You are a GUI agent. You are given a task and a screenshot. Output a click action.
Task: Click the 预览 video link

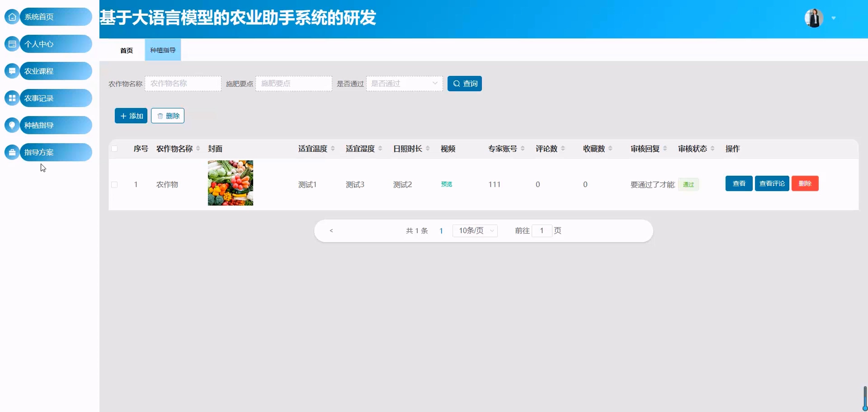coord(446,184)
